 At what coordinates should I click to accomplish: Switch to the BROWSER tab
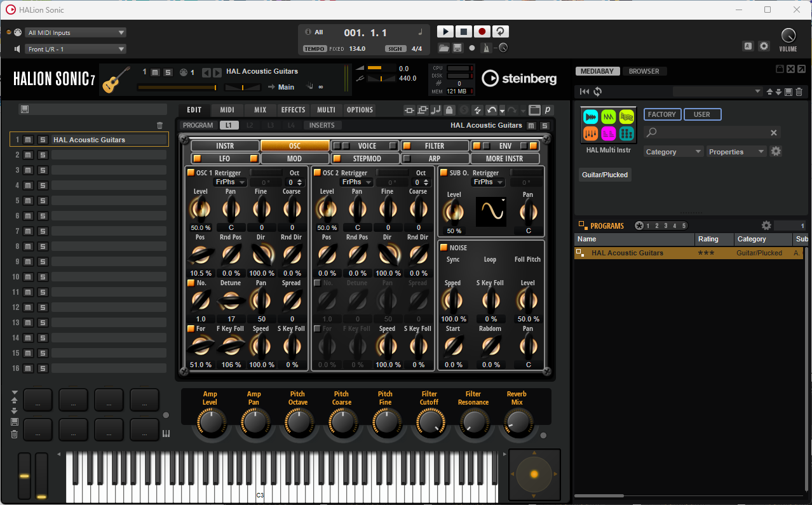pos(644,71)
